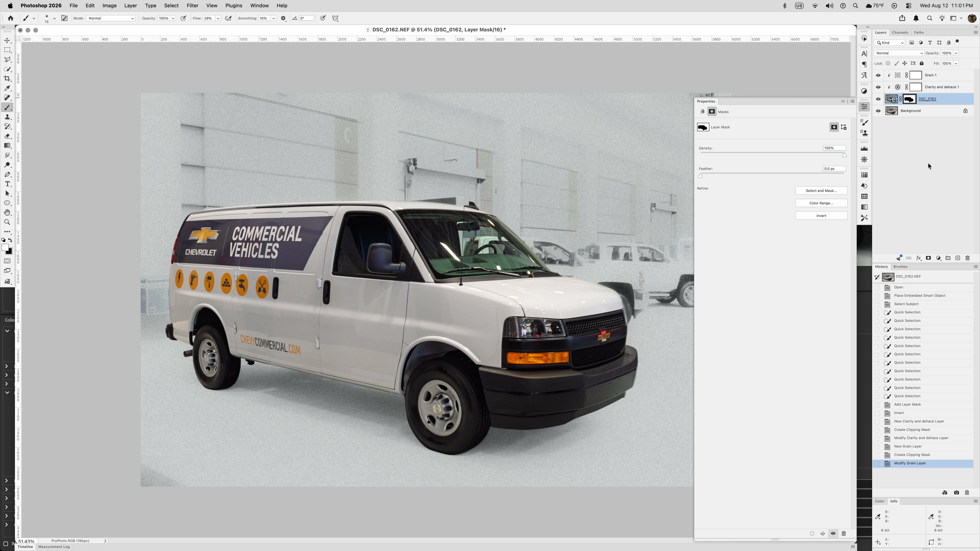Click the Select and Mask button

point(821,191)
